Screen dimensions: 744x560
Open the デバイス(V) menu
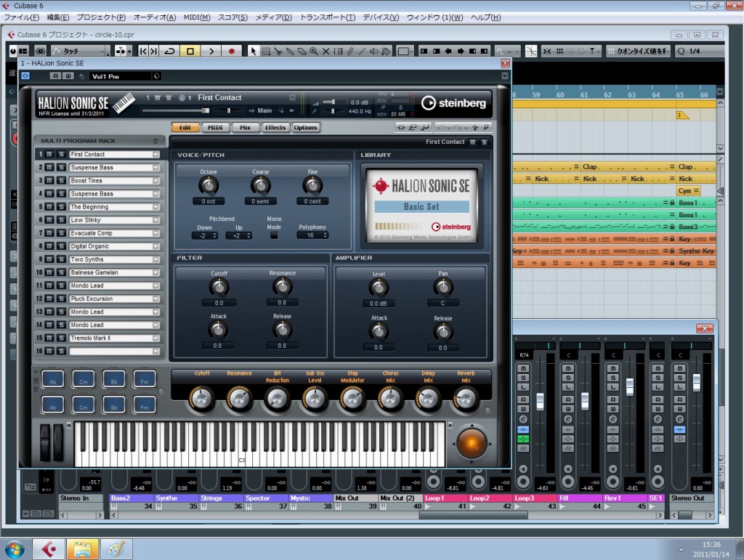(381, 17)
